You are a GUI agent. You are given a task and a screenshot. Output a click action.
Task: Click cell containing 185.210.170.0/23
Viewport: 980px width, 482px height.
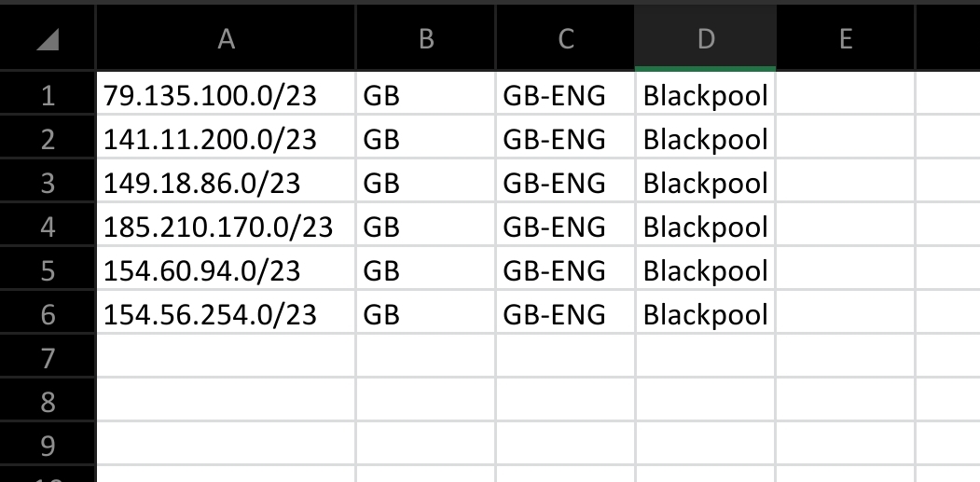(x=227, y=225)
